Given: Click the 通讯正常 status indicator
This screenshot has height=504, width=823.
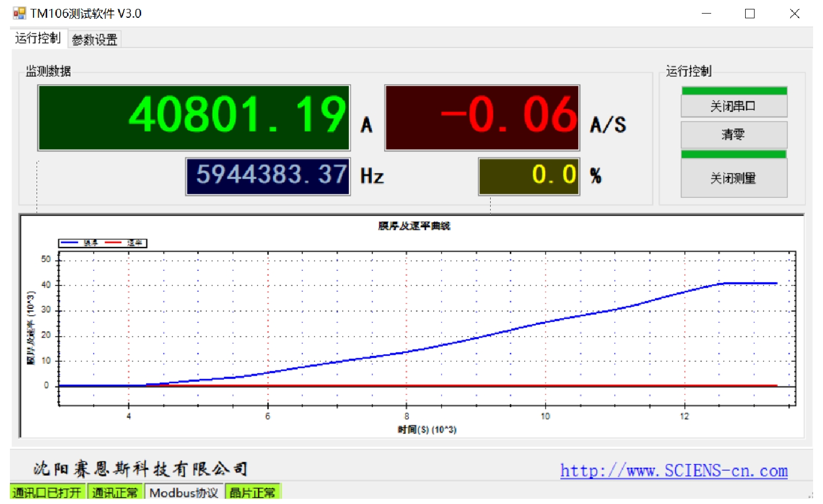Looking at the screenshot, I should pos(115,493).
